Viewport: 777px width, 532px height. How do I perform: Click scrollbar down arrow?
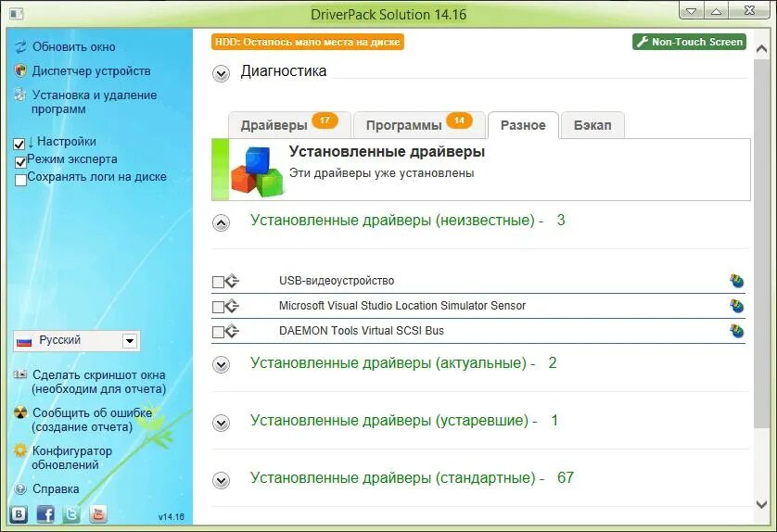(x=761, y=505)
